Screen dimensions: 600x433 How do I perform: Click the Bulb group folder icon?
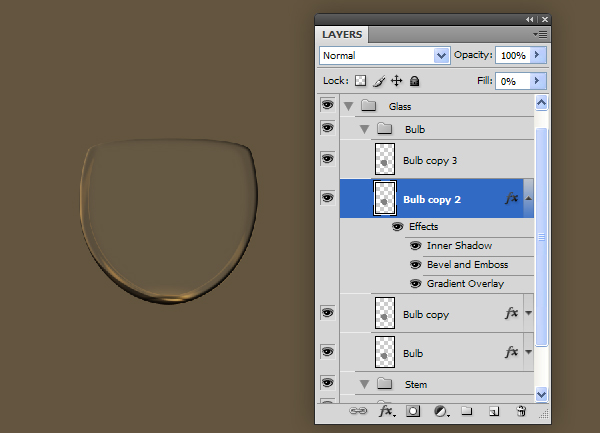(384, 128)
